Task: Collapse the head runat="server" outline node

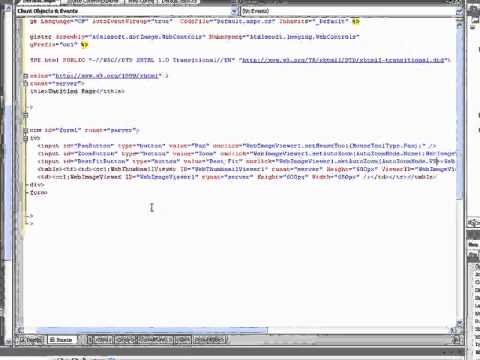Action: (x=26, y=83)
